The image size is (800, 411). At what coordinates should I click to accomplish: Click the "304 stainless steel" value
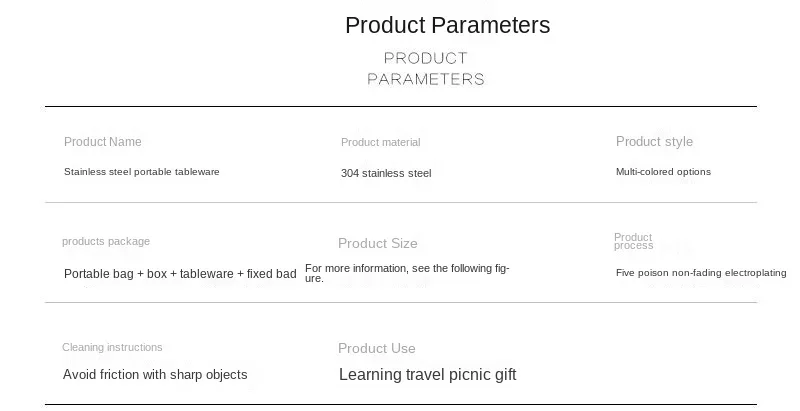click(x=386, y=173)
